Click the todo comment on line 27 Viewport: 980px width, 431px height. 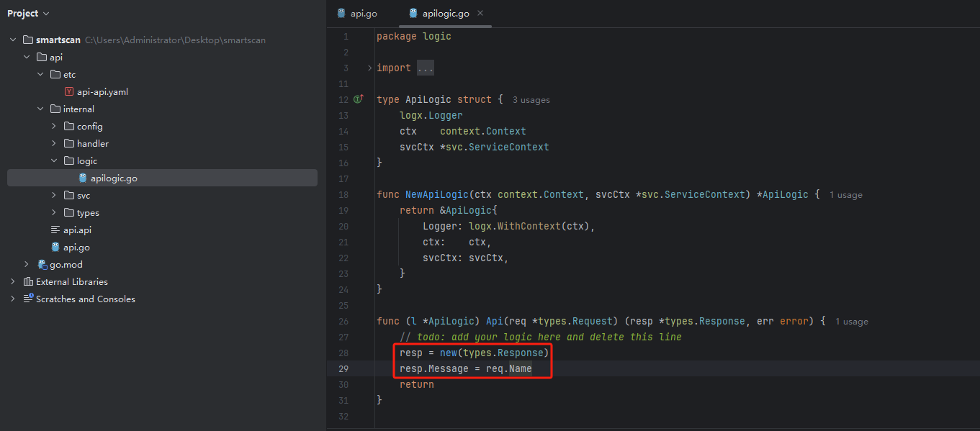[541, 337]
